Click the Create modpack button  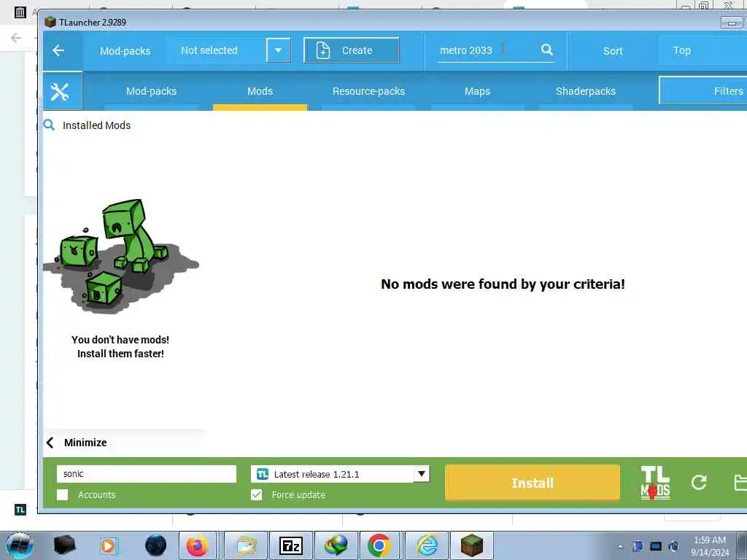[x=351, y=50]
